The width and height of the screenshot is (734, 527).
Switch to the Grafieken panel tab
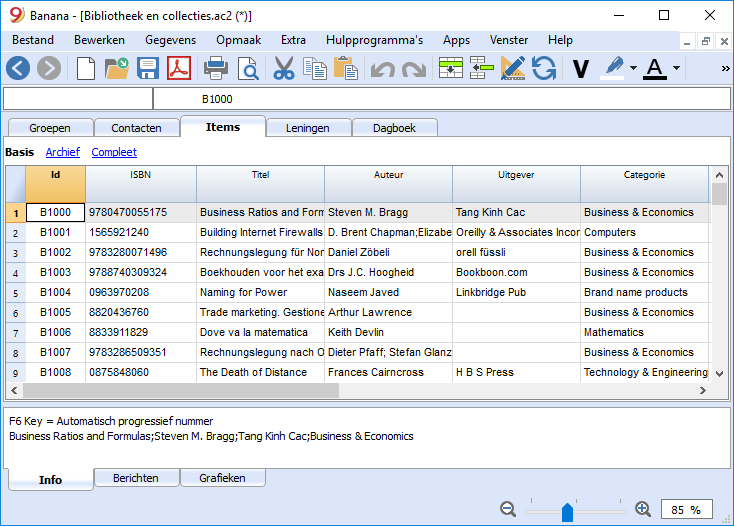222,478
